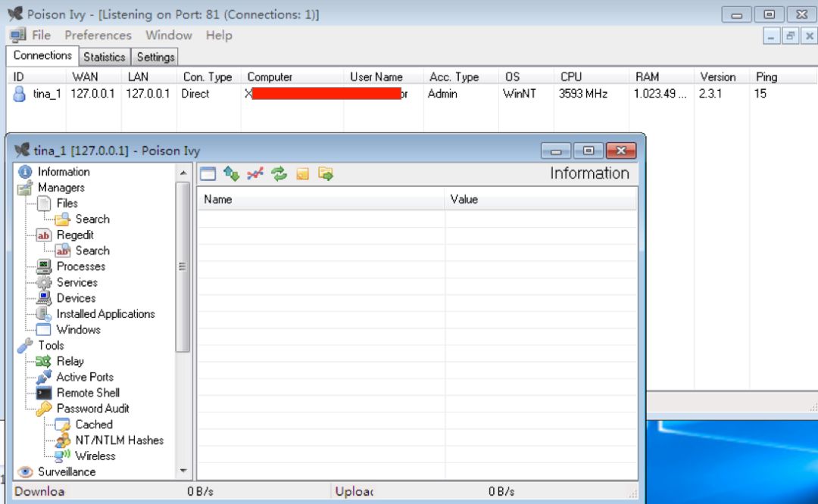Click the Direct connection type cell
Viewport: 818px width, 504px height.
pos(195,94)
